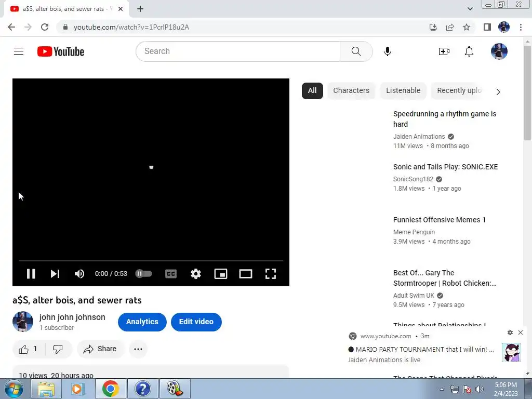The width and height of the screenshot is (532, 399).
Task: Click the search magnifier button
Action: [x=356, y=51]
